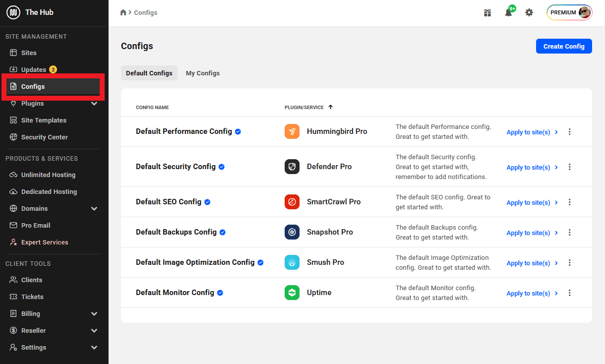The width and height of the screenshot is (605, 364).
Task: Open more options for Default Performance Config
Action: tap(569, 132)
